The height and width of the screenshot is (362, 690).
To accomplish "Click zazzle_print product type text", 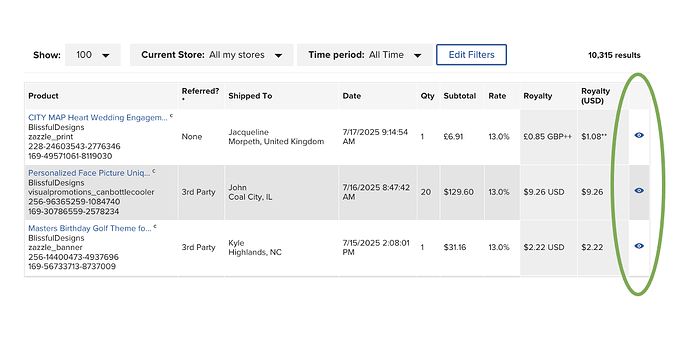I will (x=51, y=137).
